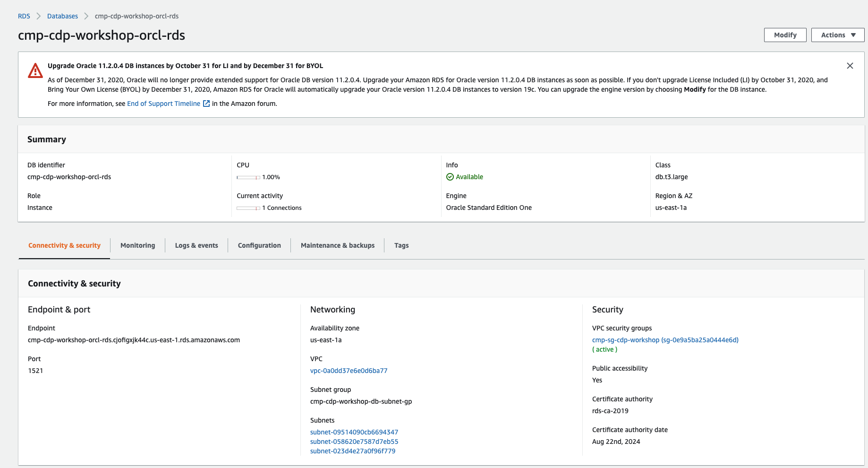Show the Tags tab

pyautogui.click(x=401, y=245)
